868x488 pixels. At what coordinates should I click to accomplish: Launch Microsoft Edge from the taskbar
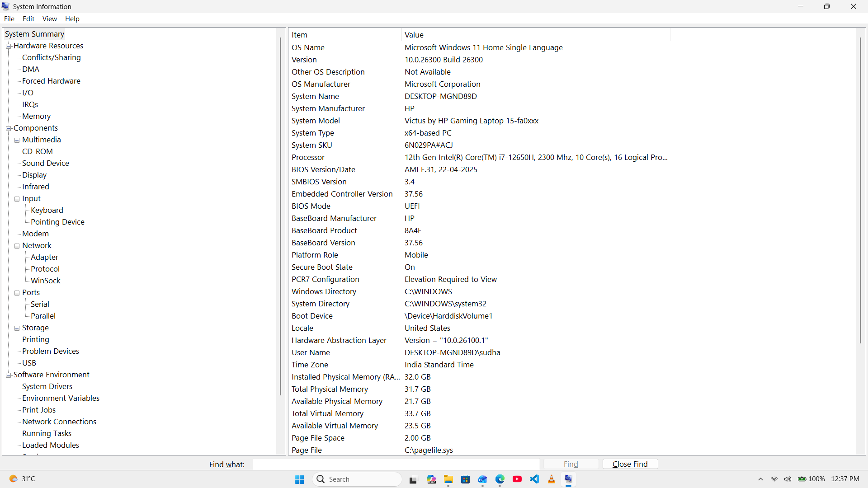tap(500, 479)
